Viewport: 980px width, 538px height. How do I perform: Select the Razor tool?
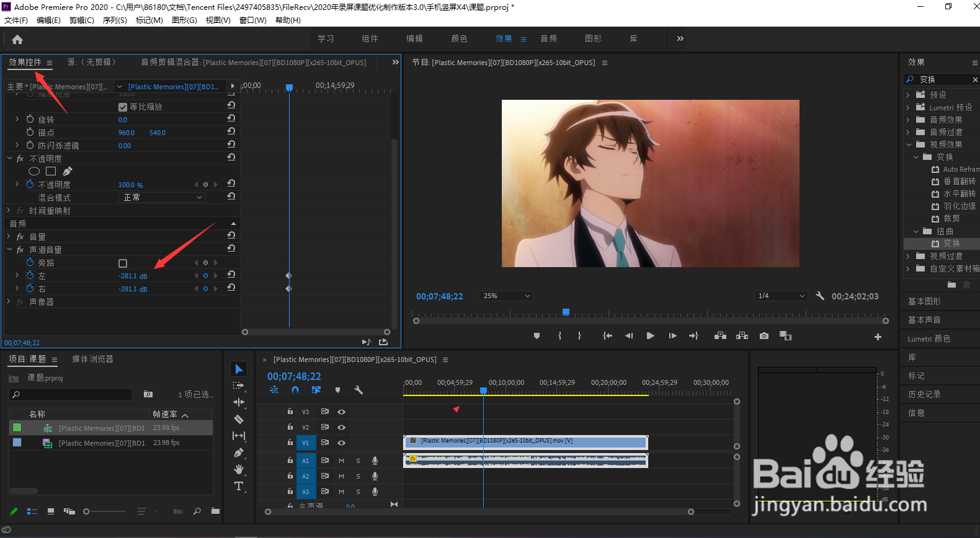coord(239,419)
